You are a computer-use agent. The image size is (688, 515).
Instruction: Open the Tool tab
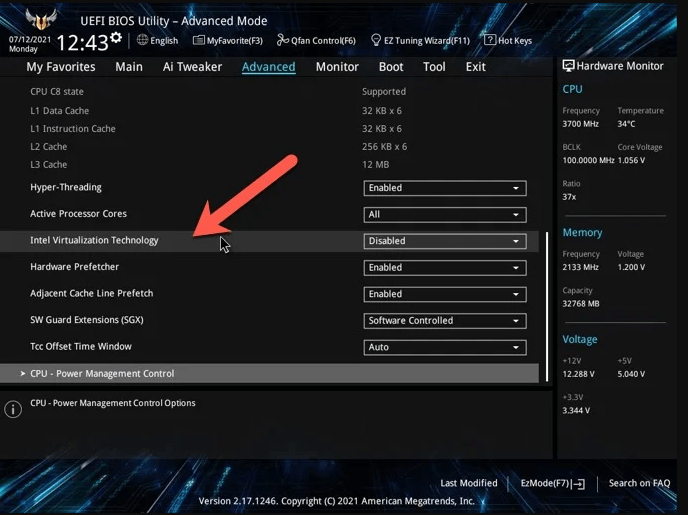[434, 67]
